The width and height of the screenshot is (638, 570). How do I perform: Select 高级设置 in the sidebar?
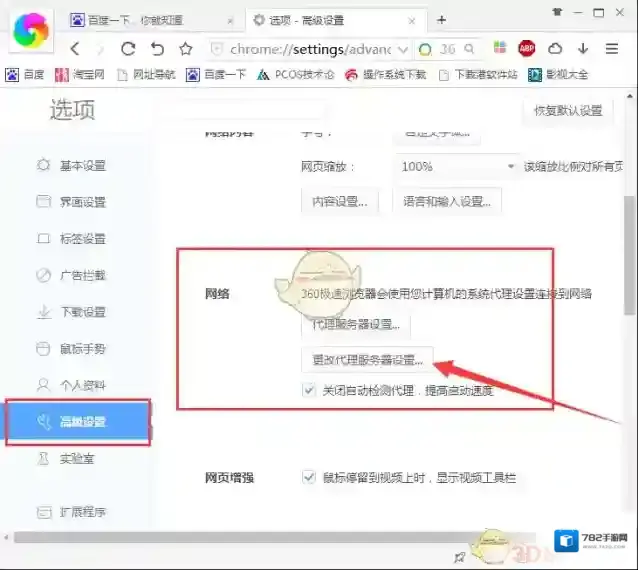[x=78, y=422]
